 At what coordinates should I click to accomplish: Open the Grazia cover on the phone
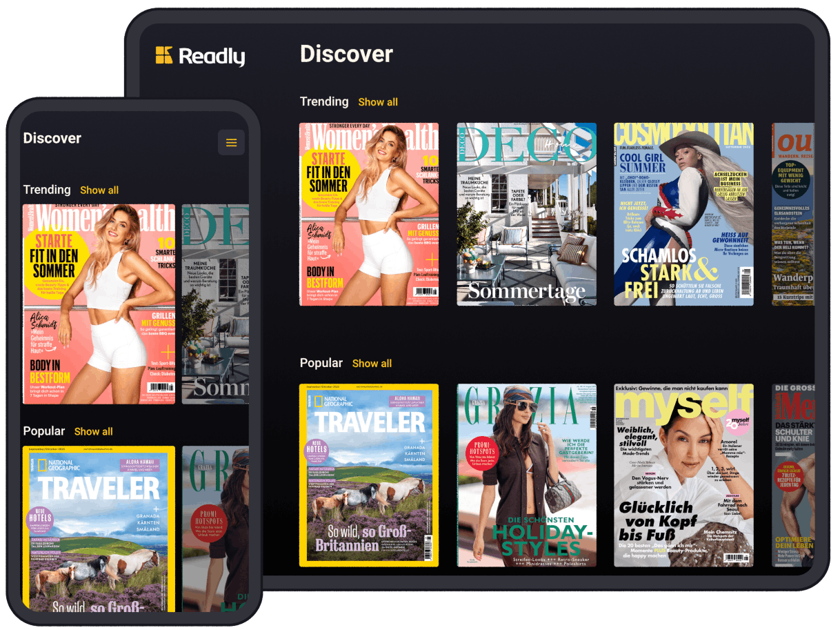[215, 529]
